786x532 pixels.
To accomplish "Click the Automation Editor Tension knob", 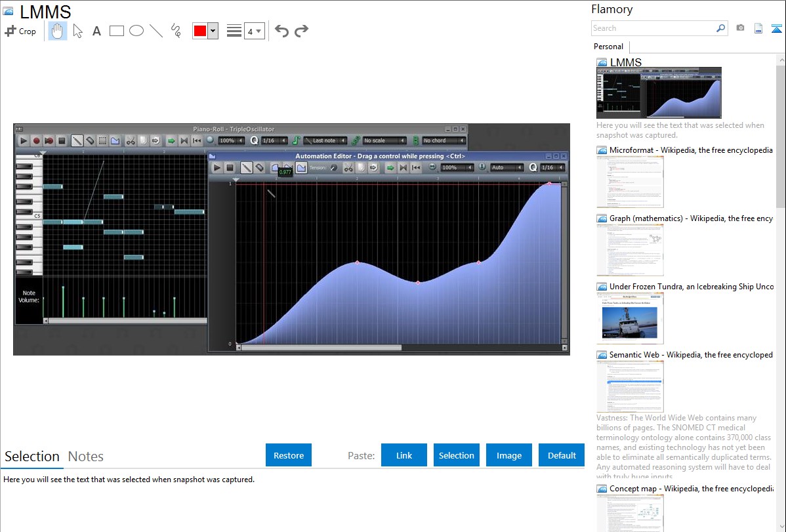I will point(333,168).
